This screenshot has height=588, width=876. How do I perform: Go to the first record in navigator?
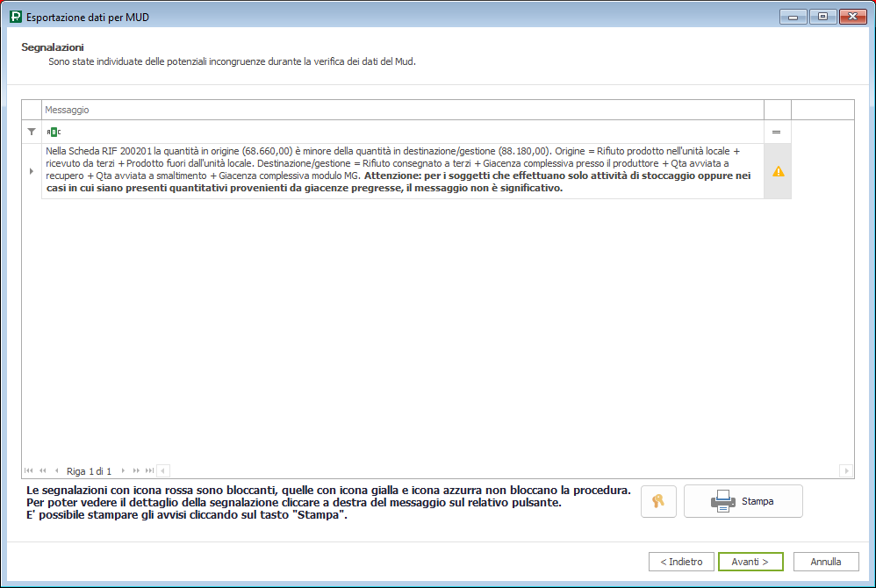(30, 471)
